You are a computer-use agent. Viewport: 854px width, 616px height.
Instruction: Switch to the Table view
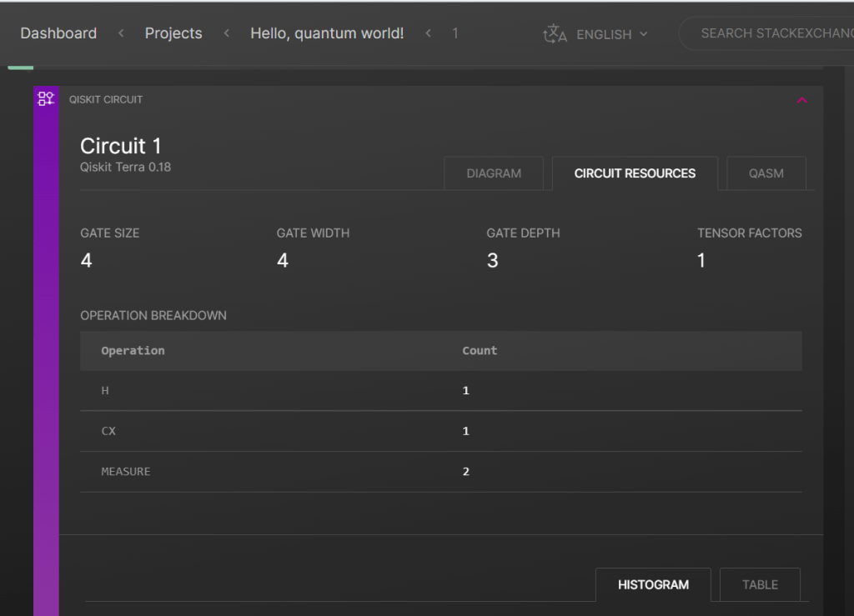tap(760, 584)
